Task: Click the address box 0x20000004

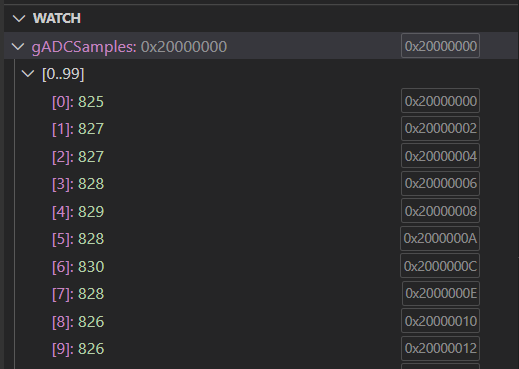Action: click(440, 156)
